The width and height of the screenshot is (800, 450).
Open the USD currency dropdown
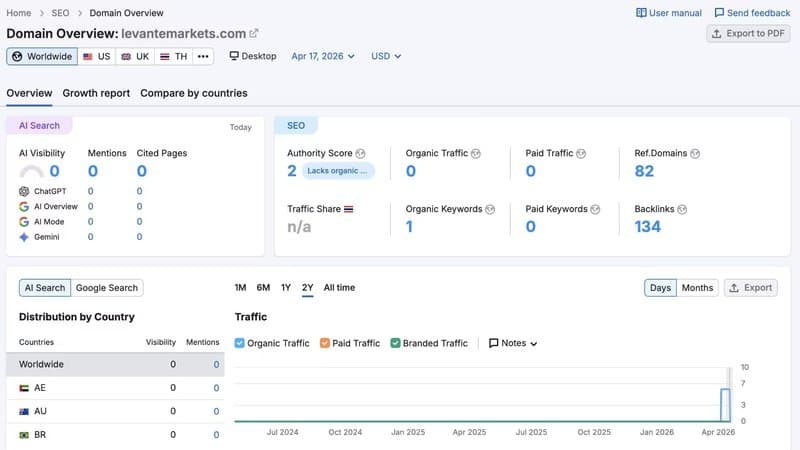coord(386,56)
